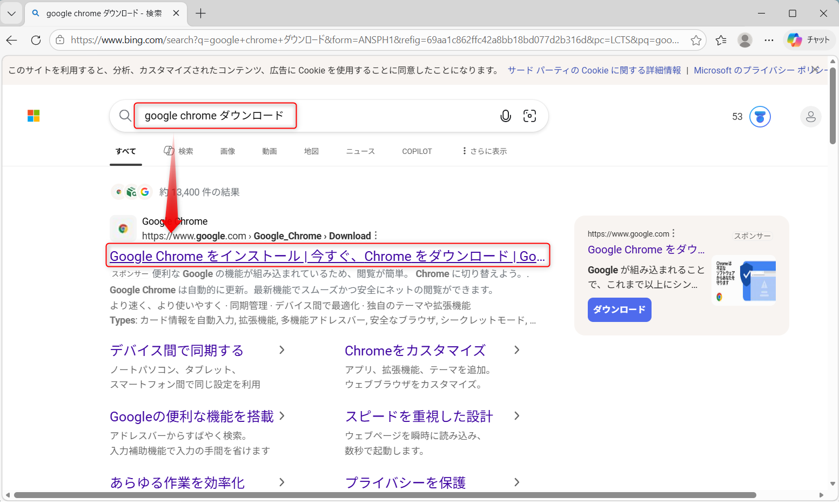Expand chevron next to スピードを重視した設計
This screenshot has height=504, width=839.
[x=517, y=416]
